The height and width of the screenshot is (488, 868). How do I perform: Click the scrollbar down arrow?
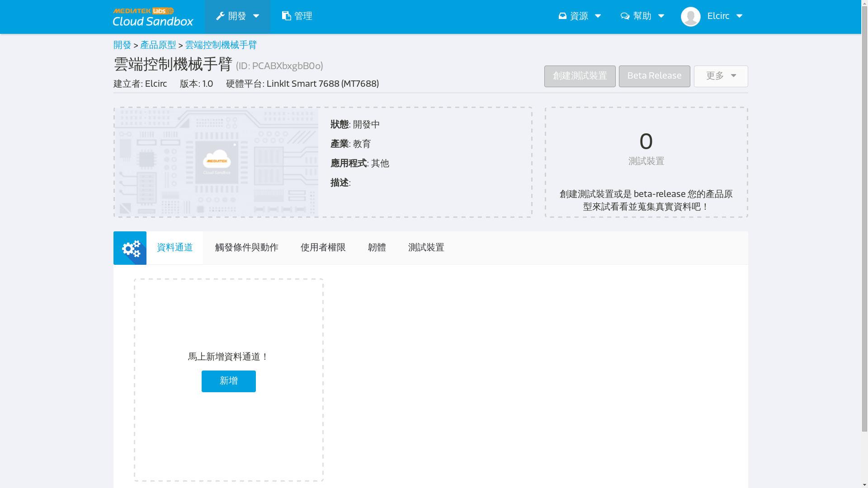click(864, 484)
